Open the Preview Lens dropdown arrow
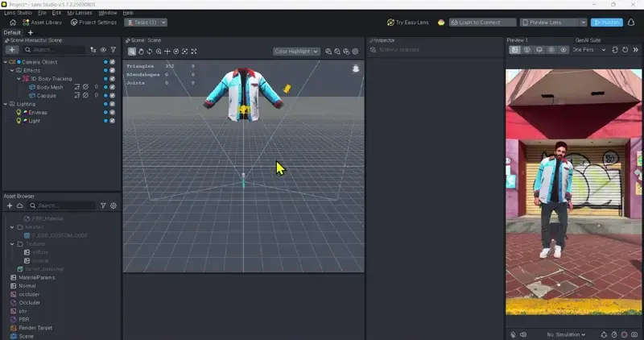The width and height of the screenshot is (644, 340). tap(583, 23)
